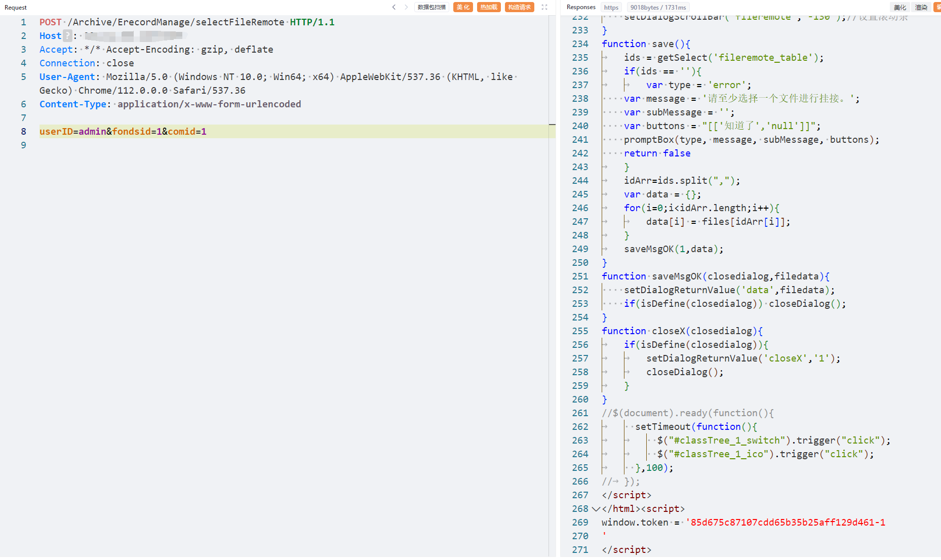Click 美化 beautify button in Responses panel

click(900, 8)
